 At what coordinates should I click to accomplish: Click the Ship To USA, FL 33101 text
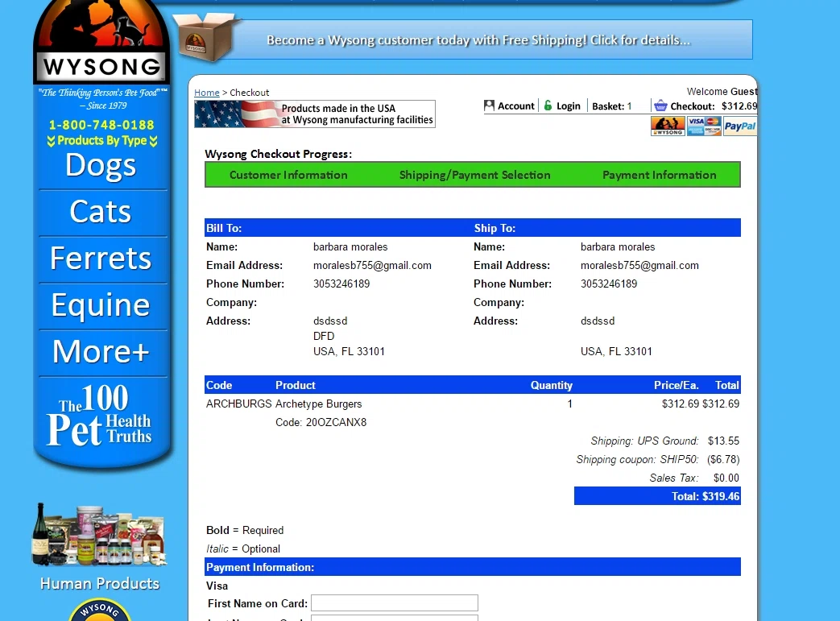(x=617, y=351)
